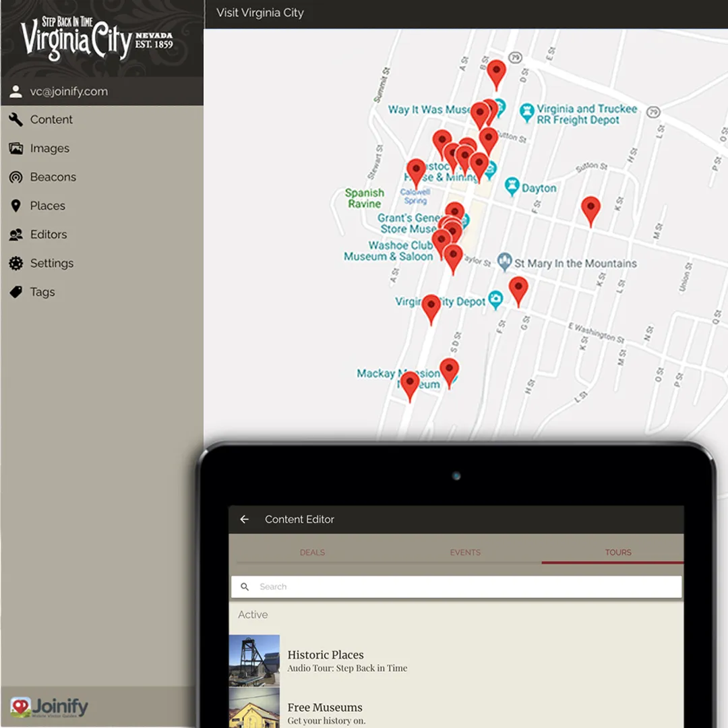Click the Virginia City Depot camera marker

click(x=496, y=300)
